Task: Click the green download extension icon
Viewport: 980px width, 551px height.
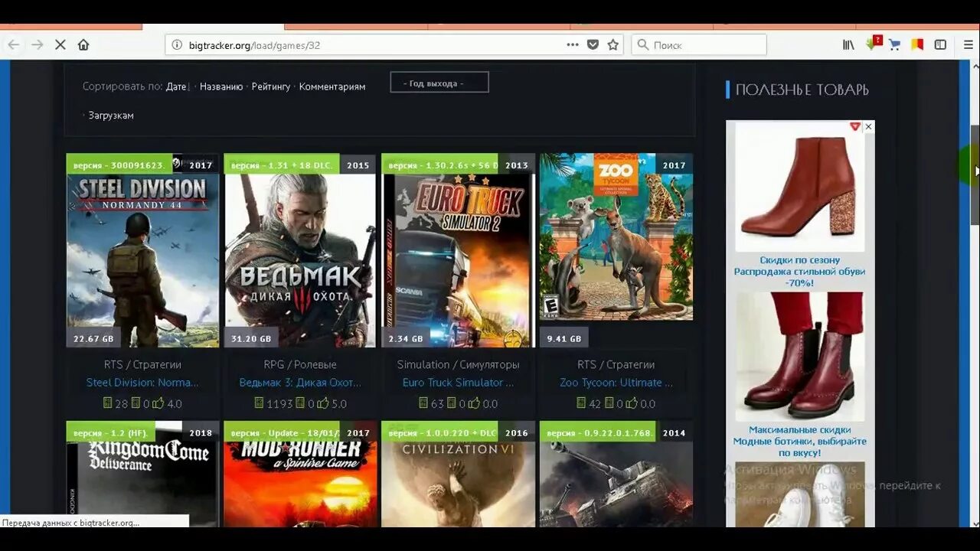Action: click(x=874, y=44)
